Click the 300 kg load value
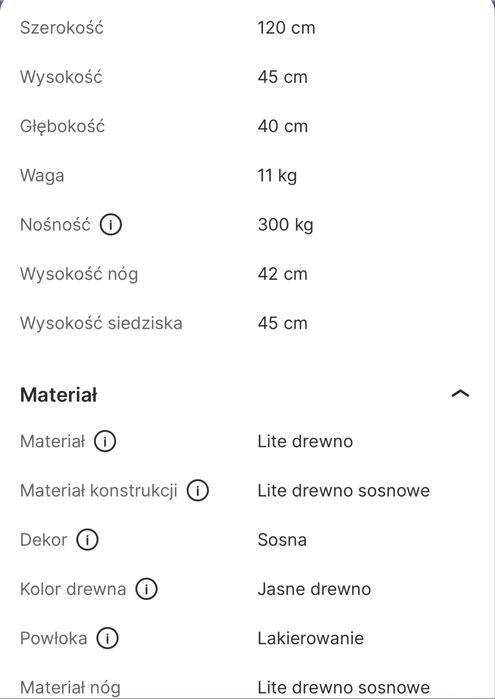Screen dimensions: 495x699 tap(285, 225)
